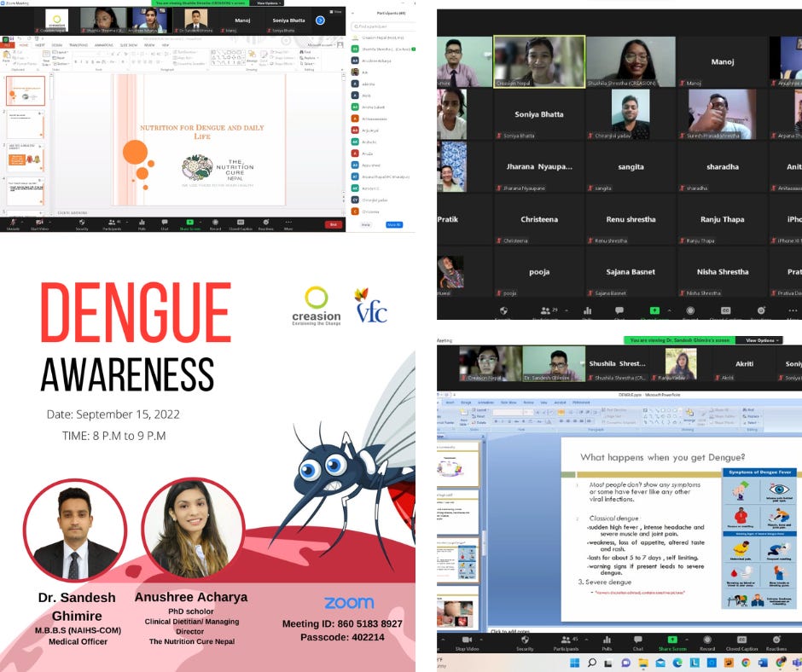Collapse the Participants panel chevron
The height and width of the screenshot is (672, 802).
(x=353, y=14)
